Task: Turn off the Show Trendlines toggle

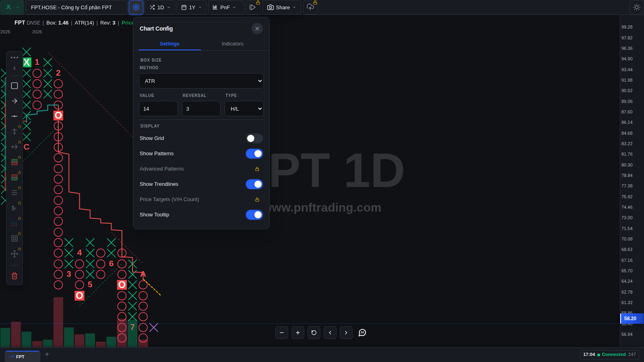Action: click(x=254, y=184)
